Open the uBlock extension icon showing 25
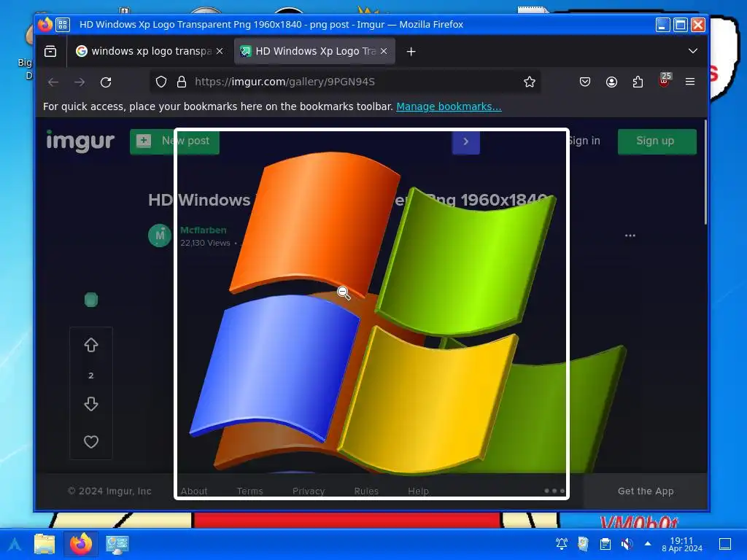The width and height of the screenshot is (747, 560). pos(664,81)
